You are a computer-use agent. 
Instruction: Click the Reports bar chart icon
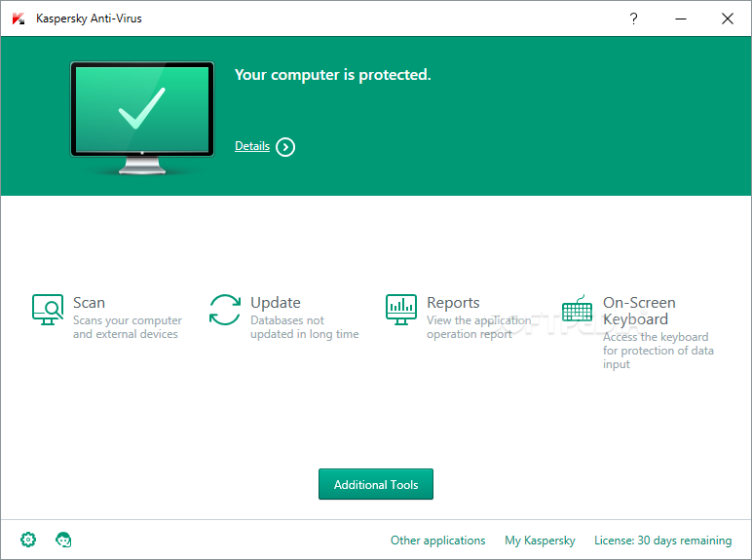tap(401, 310)
